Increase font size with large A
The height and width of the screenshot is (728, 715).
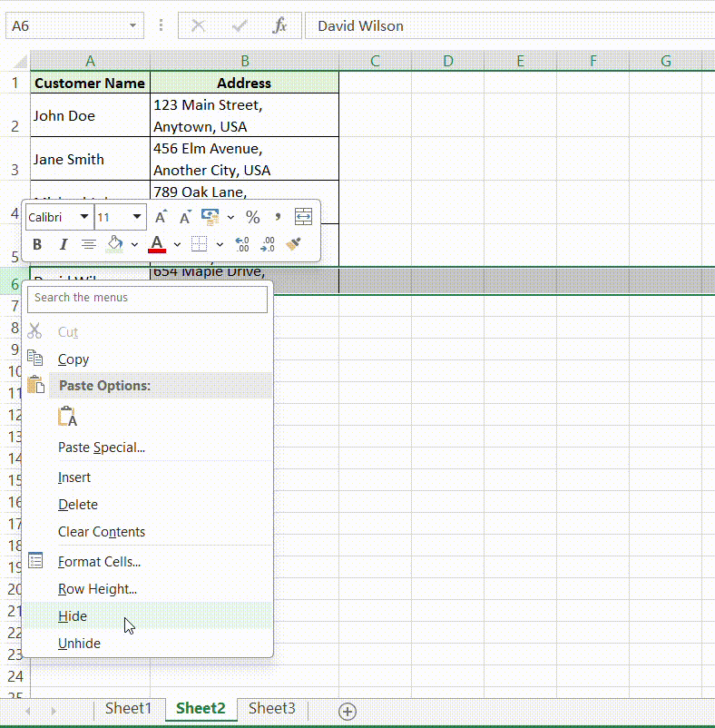(x=161, y=217)
